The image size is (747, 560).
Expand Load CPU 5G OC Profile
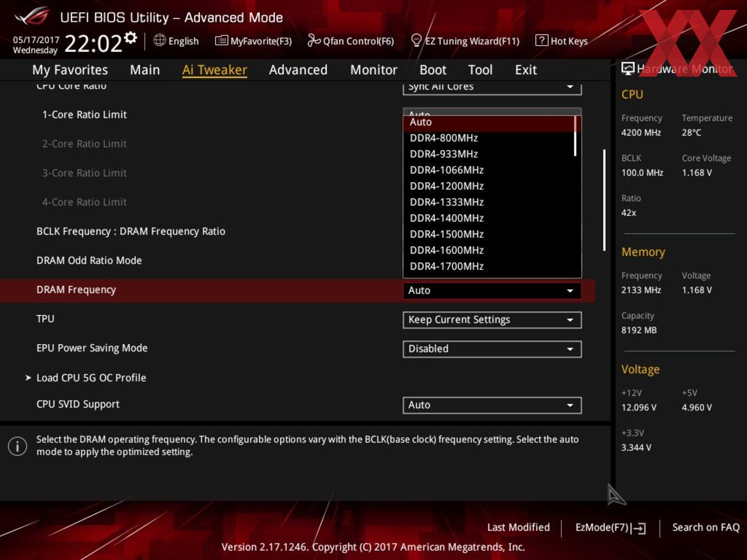[91, 378]
